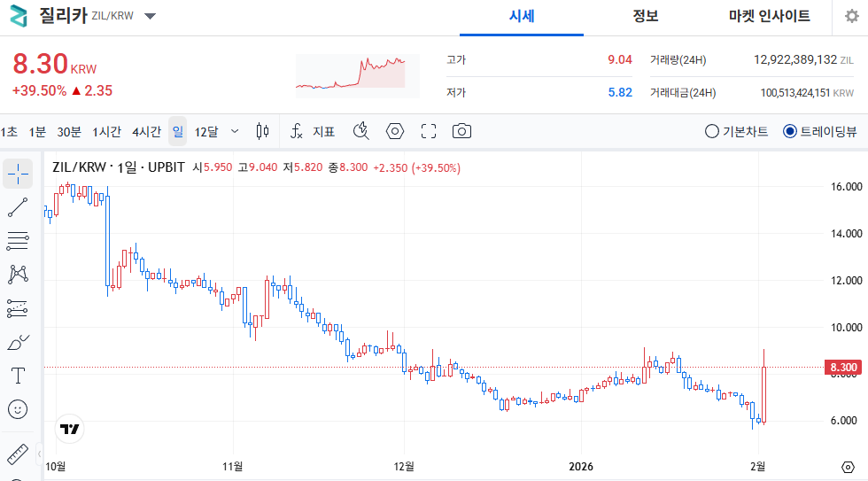Take a chart snapshot with camera icon

[x=461, y=131]
